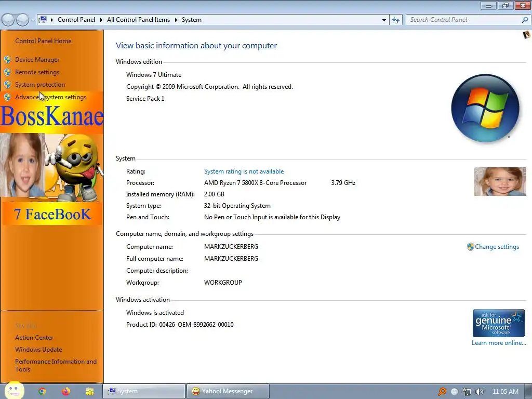Minimize the System window
The height and width of the screenshot is (399, 532).
tap(488, 5)
